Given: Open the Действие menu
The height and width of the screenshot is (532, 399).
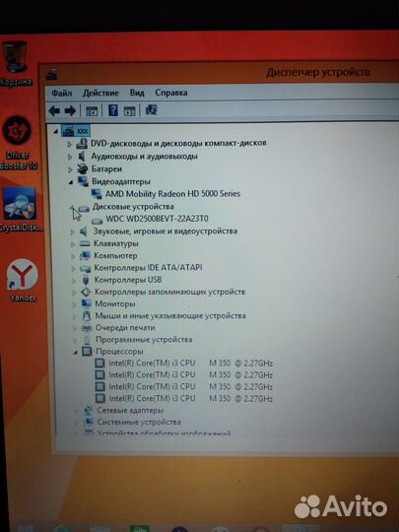Looking at the screenshot, I should tap(100, 93).
